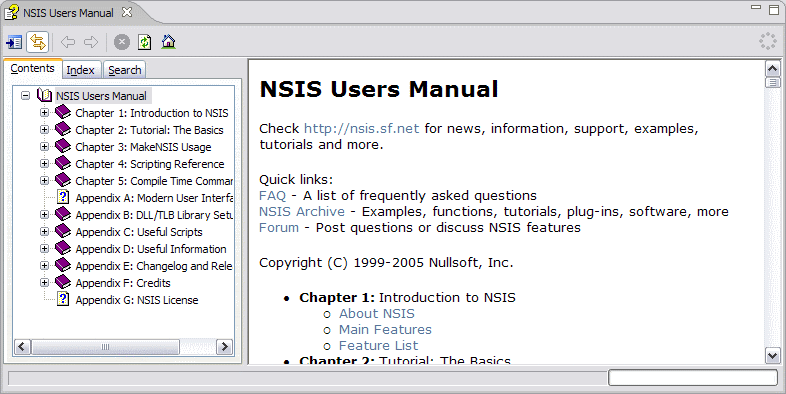Screen dimensions: 786x394
Task: Go forward using the right arrow icon
Action: click(91, 42)
